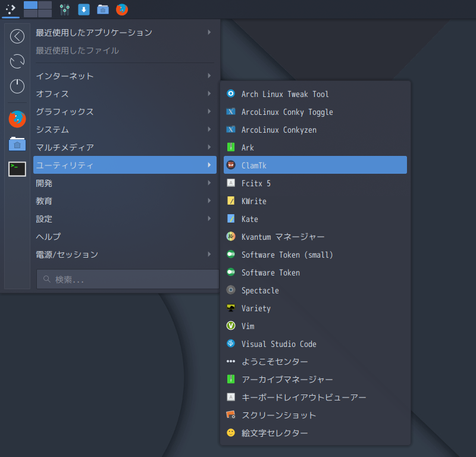Click the orange スクリーンショット icon
The height and width of the screenshot is (457, 476).
click(231, 415)
